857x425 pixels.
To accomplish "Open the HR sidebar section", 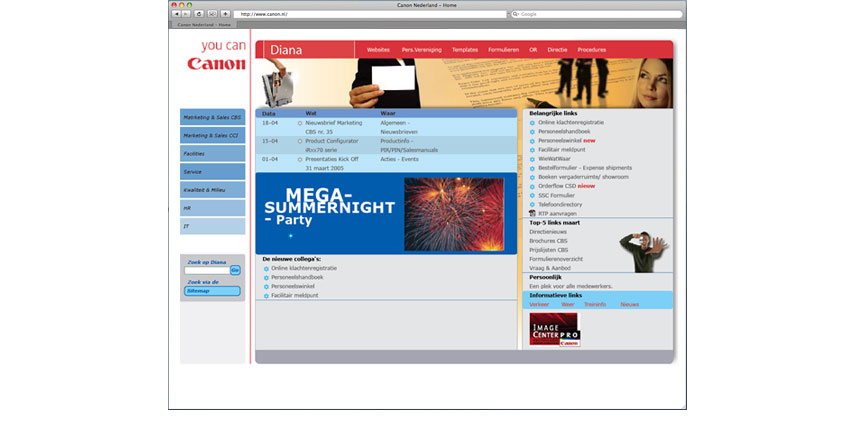I will tap(213, 208).
